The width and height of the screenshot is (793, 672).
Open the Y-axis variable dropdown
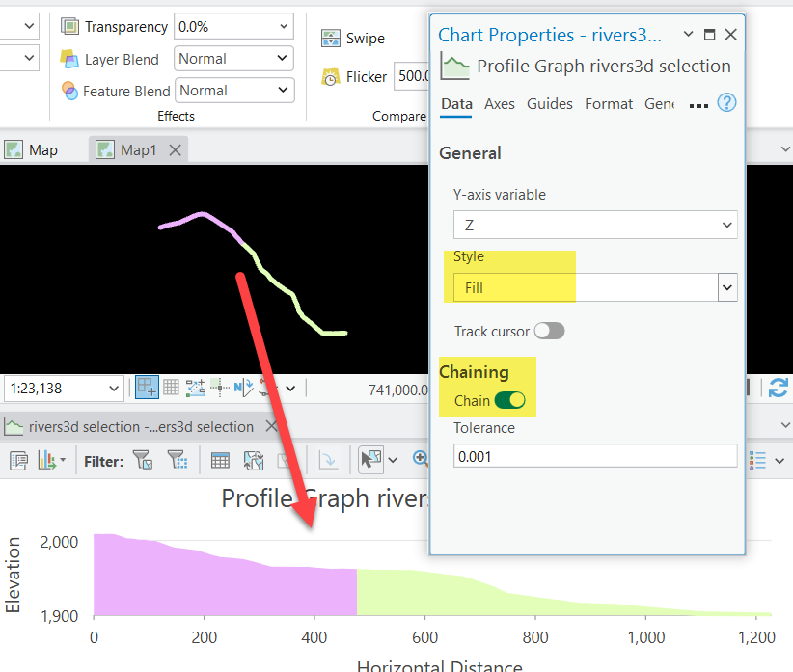[726, 223]
